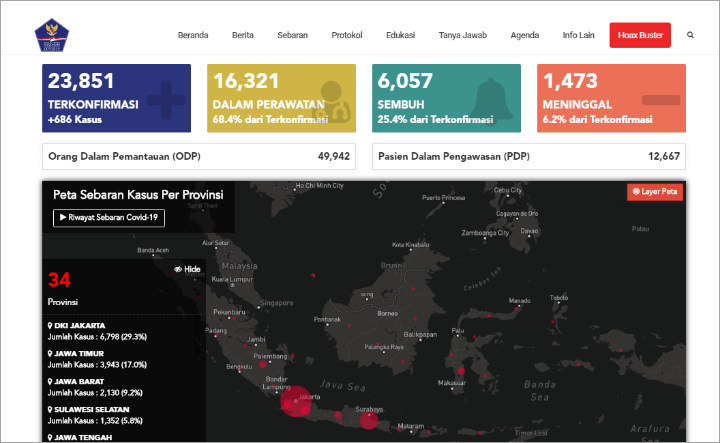Screen dimensions: 720x443
Task: Click the bell icon on Sembuh card
Action: 491,99
